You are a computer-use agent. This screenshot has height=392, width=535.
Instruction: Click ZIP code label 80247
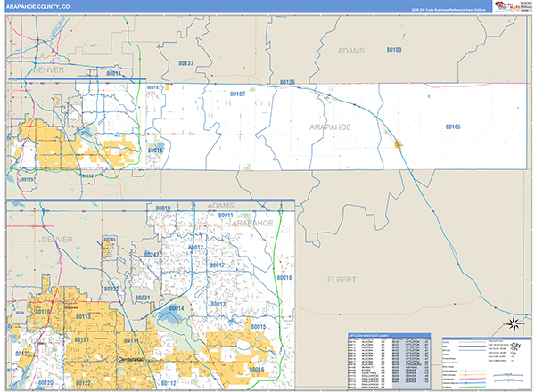pos(152,255)
